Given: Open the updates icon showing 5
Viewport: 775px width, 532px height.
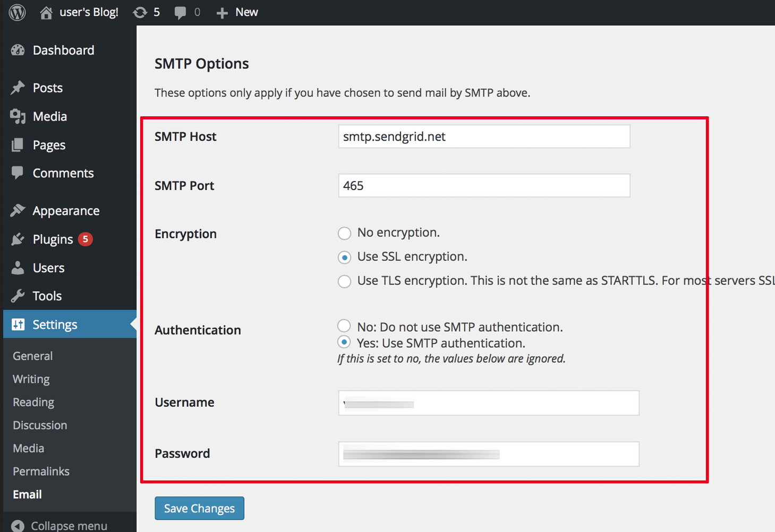Looking at the screenshot, I should (140, 12).
